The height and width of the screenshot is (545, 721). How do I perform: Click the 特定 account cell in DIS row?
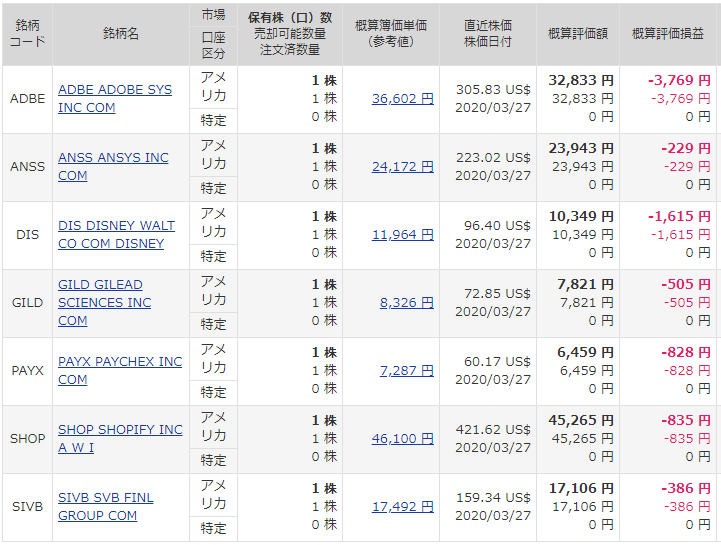point(213,257)
